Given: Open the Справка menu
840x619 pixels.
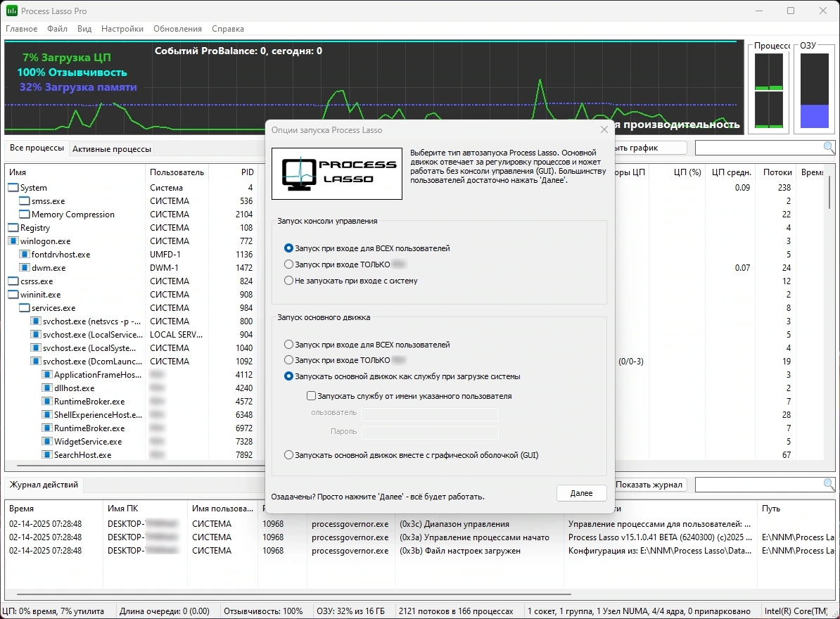Looking at the screenshot, I should coord(228,29).
